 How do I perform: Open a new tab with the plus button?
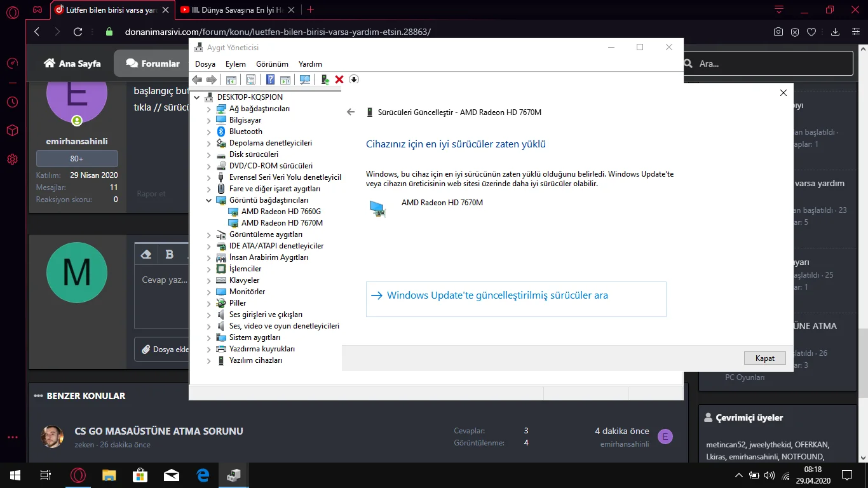311,10
